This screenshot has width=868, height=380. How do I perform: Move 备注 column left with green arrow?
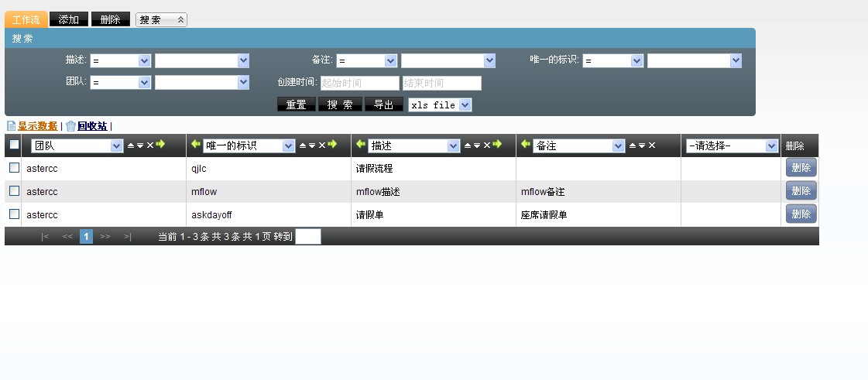coord(527,145)
